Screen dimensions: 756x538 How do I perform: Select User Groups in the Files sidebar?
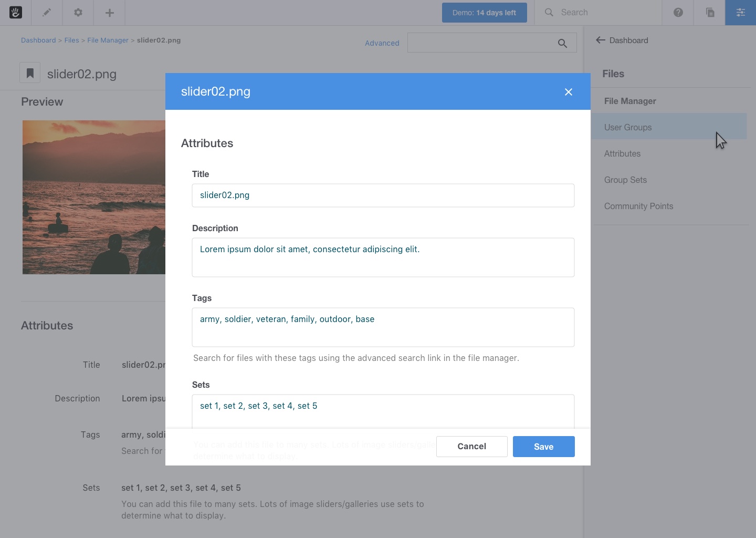point(628,127)
